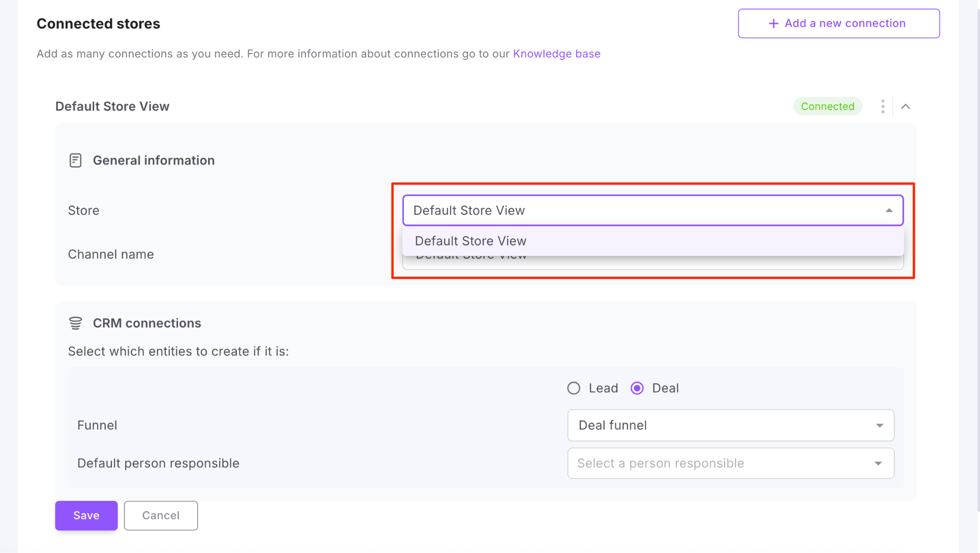Click the Cancel button

click(x=161, y=515)
